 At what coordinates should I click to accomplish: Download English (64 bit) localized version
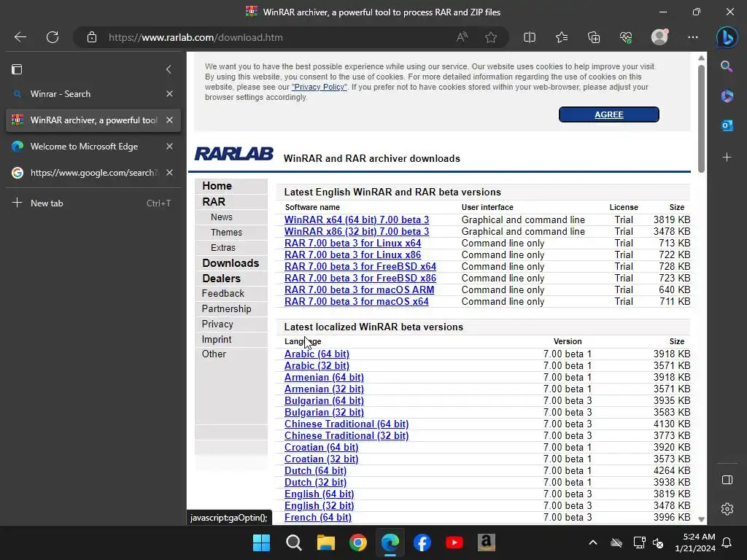[320, 494]
